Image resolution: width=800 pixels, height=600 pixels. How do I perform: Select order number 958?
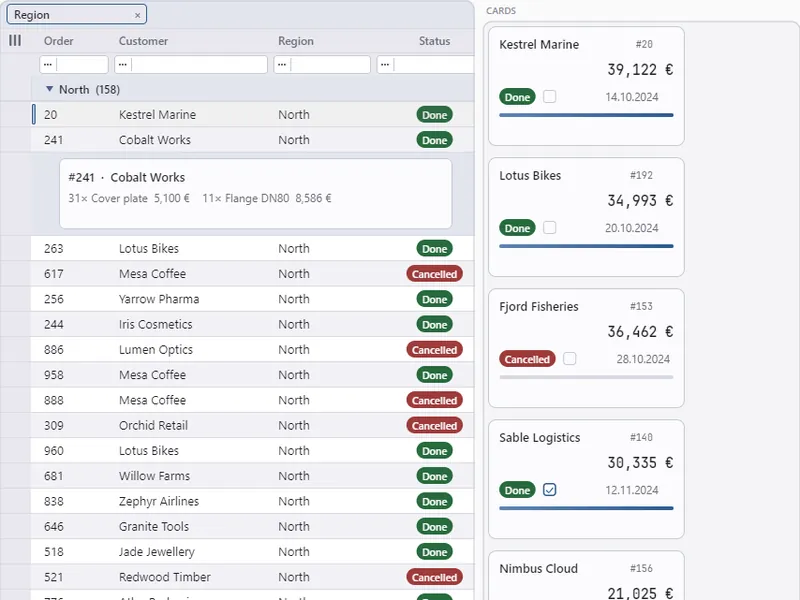[54, 375]
